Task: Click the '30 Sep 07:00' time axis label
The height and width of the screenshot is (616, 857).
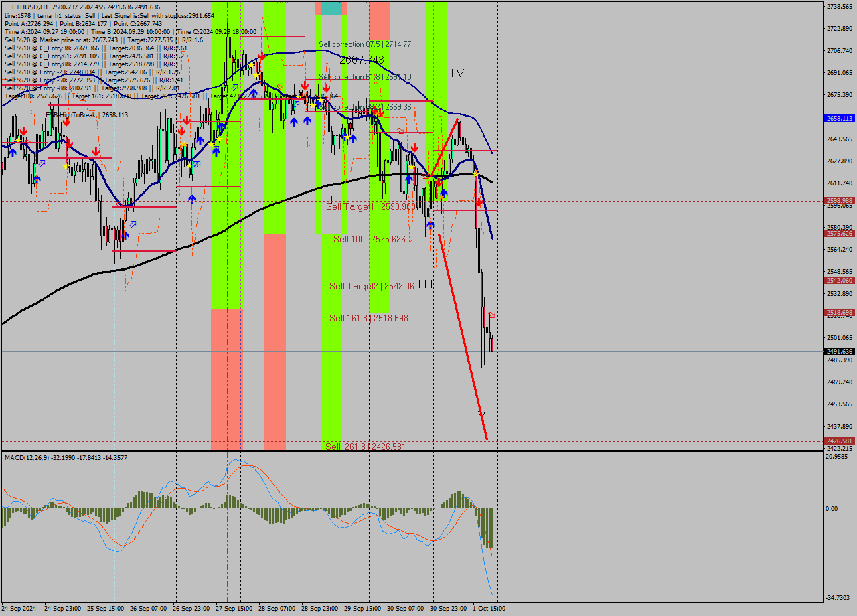Action: pyautogui.click(x=406, y=609)
